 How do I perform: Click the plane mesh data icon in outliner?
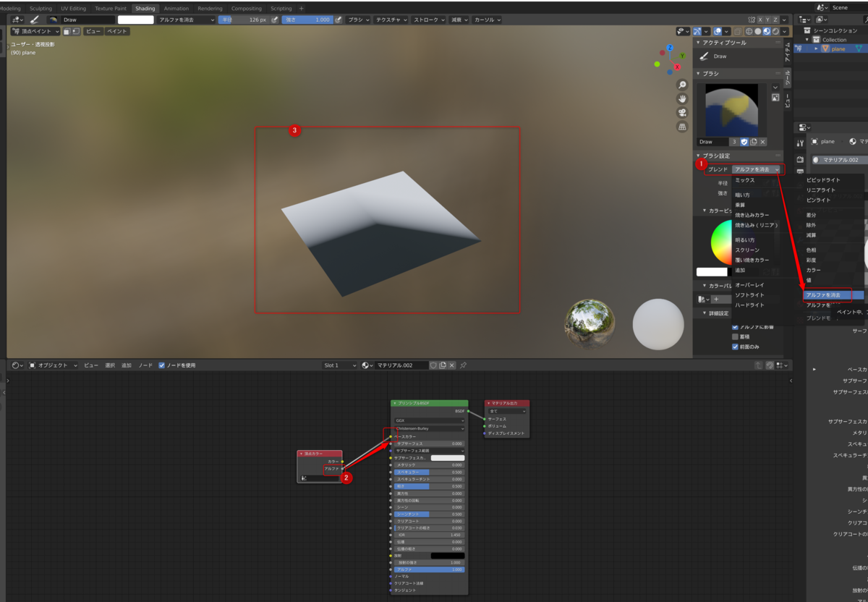pyautogui.click(x=859, y=48)
